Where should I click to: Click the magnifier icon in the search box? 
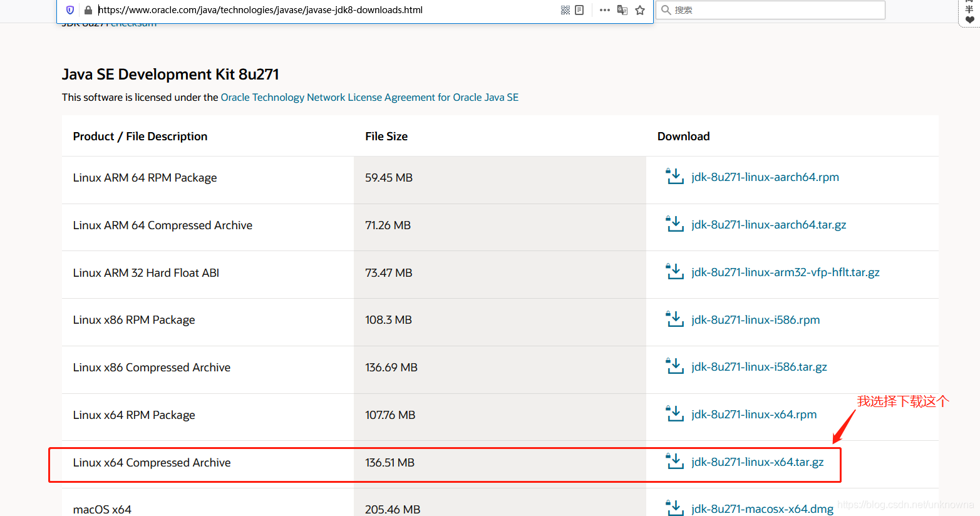(666, 10)
